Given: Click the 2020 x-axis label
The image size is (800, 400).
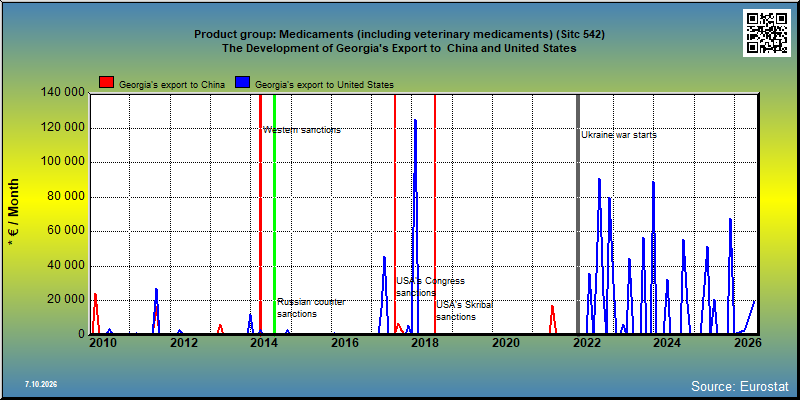Looking at the screenshot, I should point(506,342).
